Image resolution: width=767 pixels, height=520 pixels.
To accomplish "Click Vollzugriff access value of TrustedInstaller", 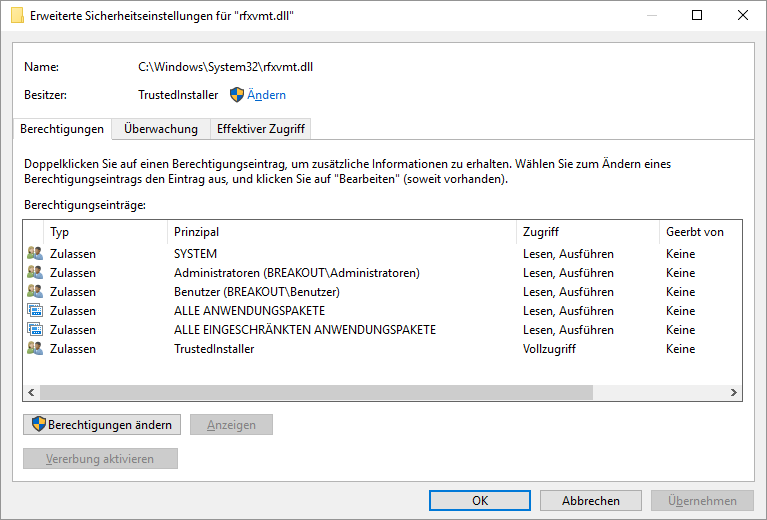I will click(549, 349).
